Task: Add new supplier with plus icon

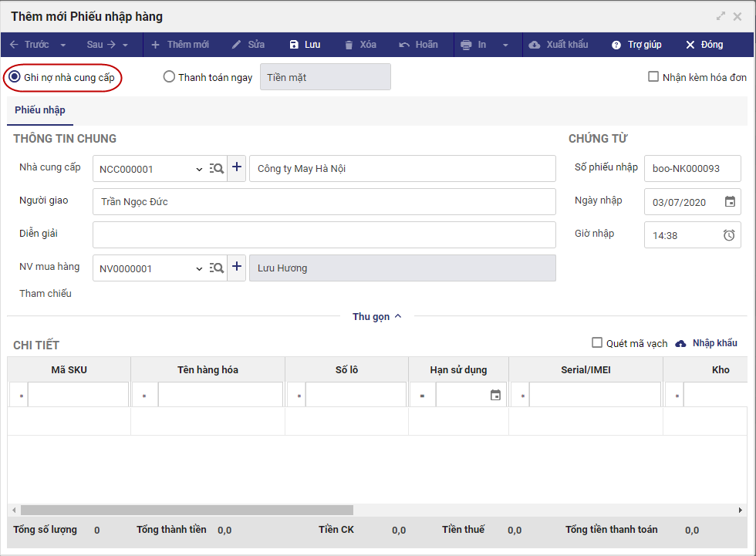Action: point(237,168)
